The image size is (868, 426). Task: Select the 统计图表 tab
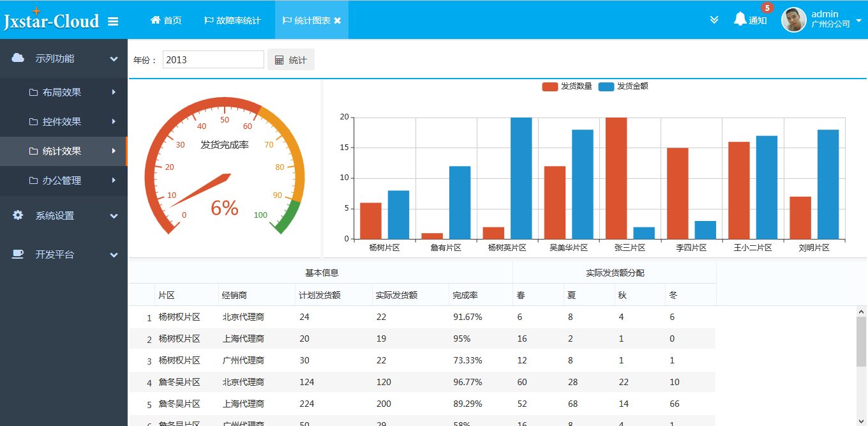(x=312, y=20)
